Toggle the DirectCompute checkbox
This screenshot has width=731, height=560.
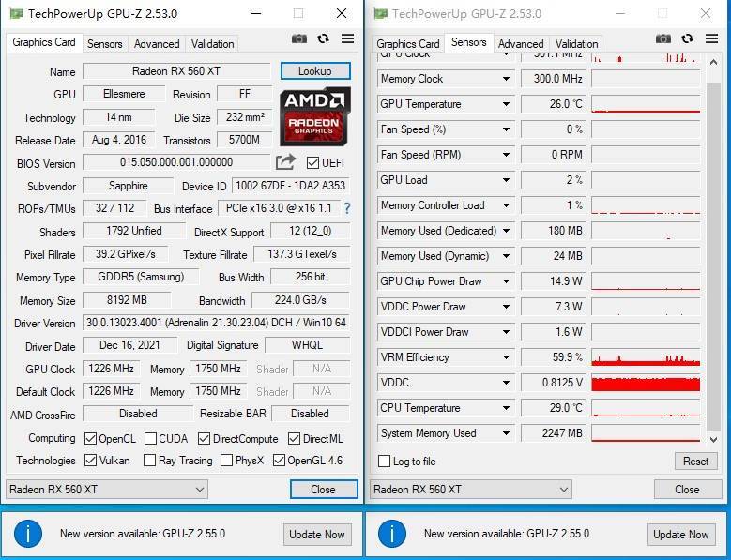tap(204, 438)
